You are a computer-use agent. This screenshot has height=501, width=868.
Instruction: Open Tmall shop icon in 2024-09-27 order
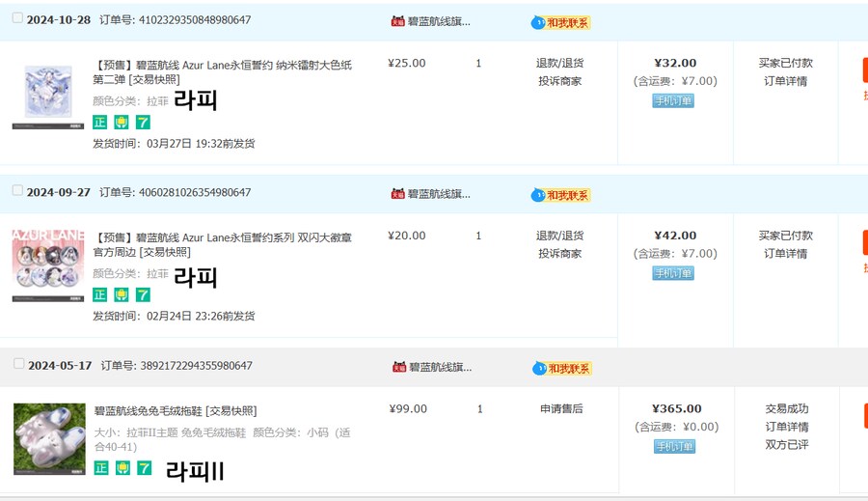click(397, 194)
